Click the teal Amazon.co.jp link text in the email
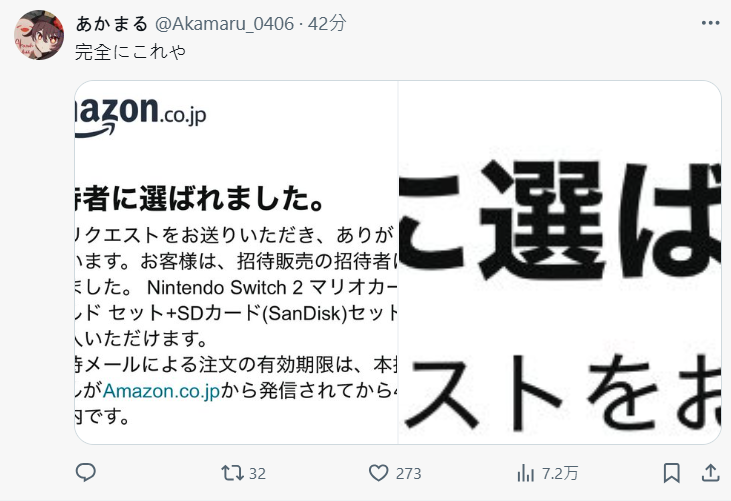The width and height of the screenshot is (731, 501). coord(161,391)
